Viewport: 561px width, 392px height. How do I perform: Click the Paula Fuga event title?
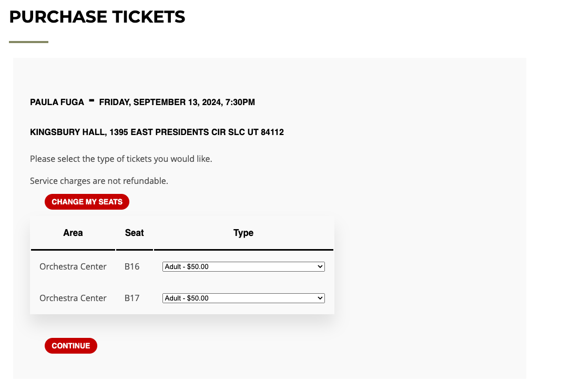(57, 102)
